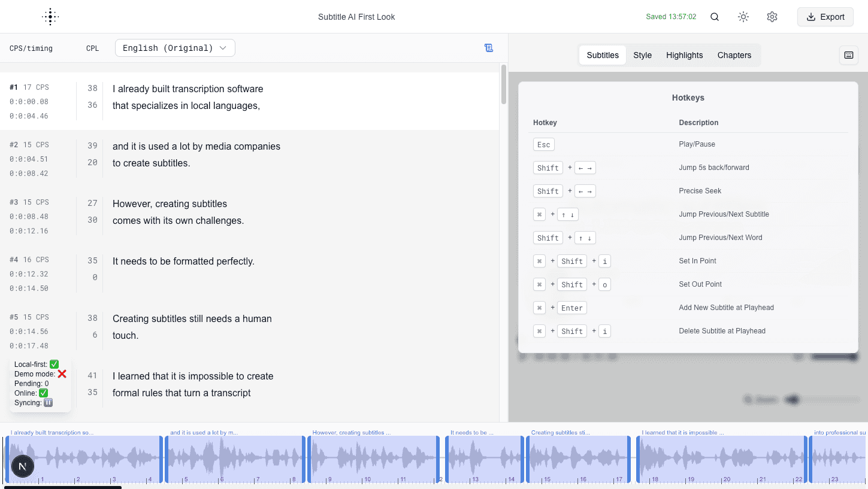Click the Export button
The height and width of the screenshot is (489, 868).
tap(825, 17)
